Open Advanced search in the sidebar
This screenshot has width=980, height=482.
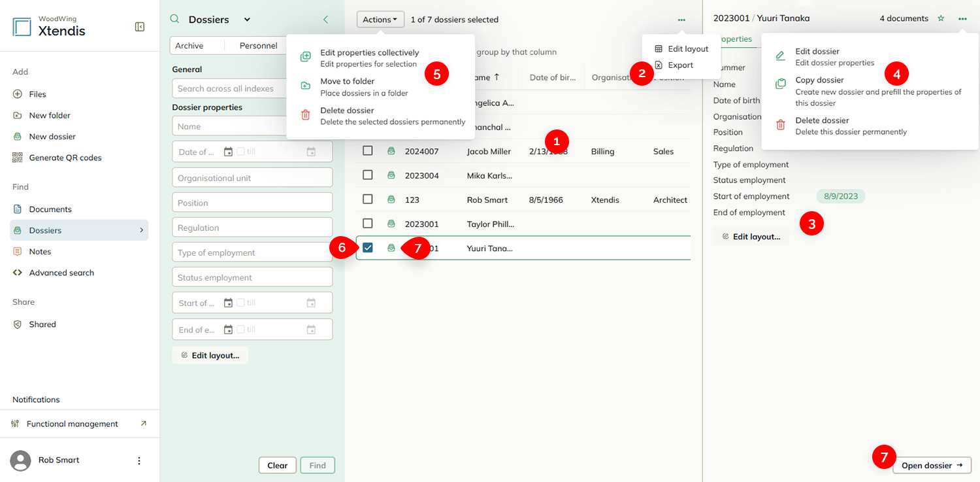(54, 273)
